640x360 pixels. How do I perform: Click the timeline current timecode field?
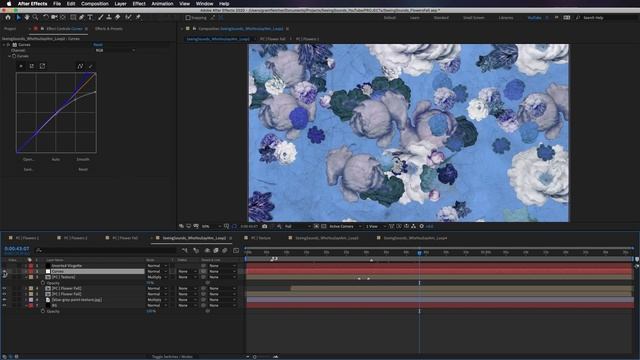click(17, 249)
